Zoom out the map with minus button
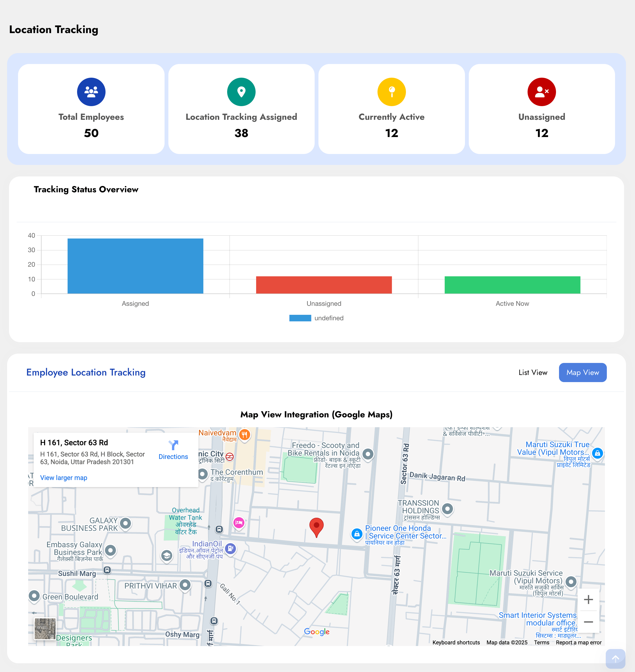 (588, 622)
